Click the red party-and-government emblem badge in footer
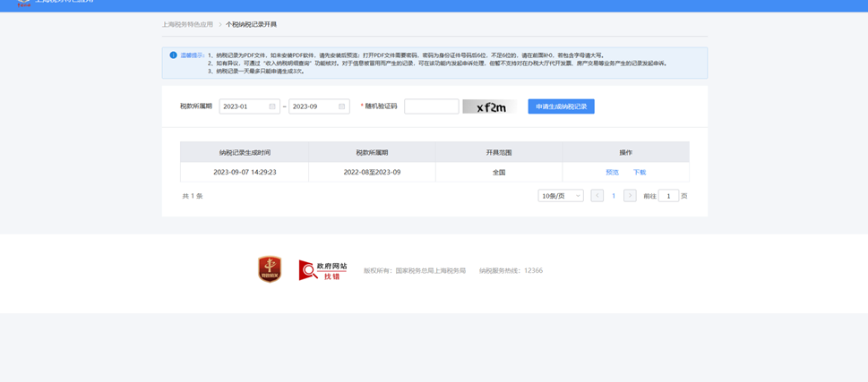This screenshot has height=382, width=868. [270, 269]
